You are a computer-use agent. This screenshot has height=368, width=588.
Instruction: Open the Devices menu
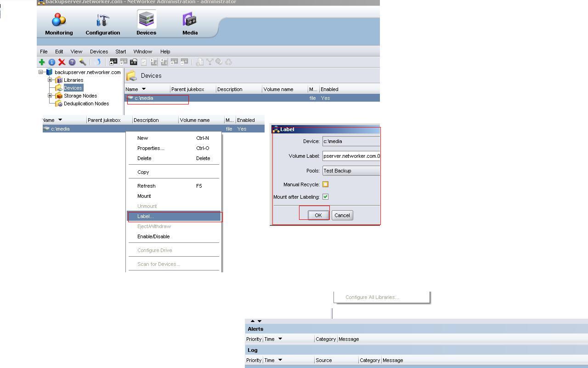coord(99,51)
